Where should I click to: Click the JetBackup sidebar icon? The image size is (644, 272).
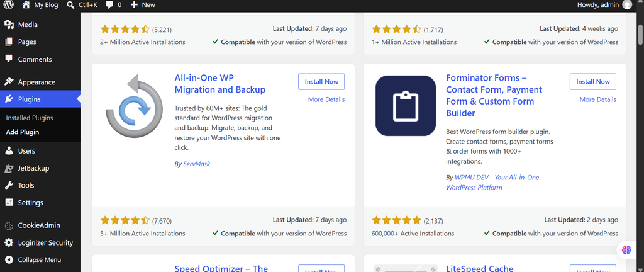[x=9, y=168]
